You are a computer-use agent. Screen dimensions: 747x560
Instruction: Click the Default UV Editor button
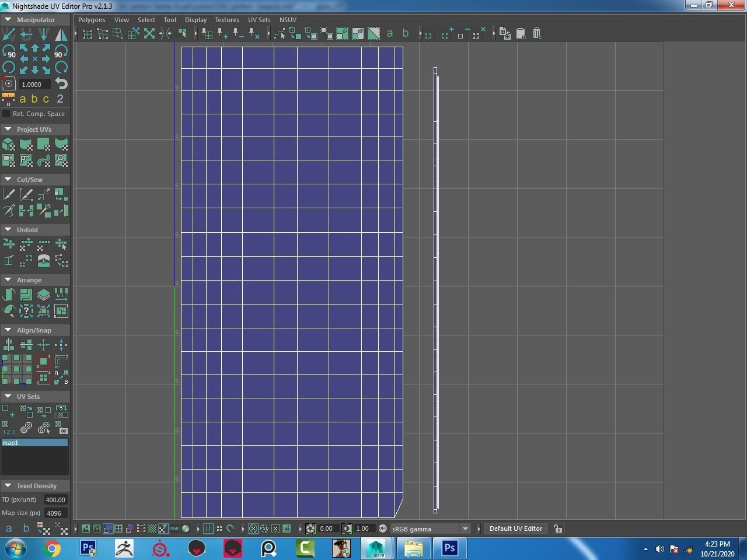point(516,528)
